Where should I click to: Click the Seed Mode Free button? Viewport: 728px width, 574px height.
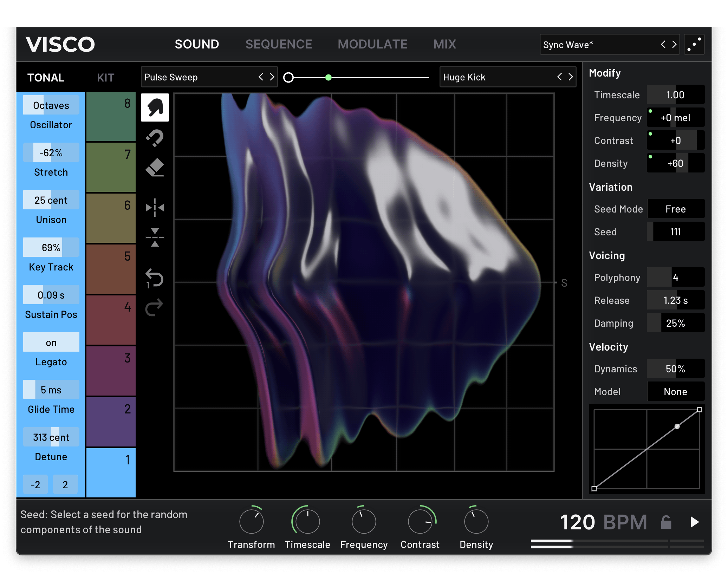click(676, 209)
